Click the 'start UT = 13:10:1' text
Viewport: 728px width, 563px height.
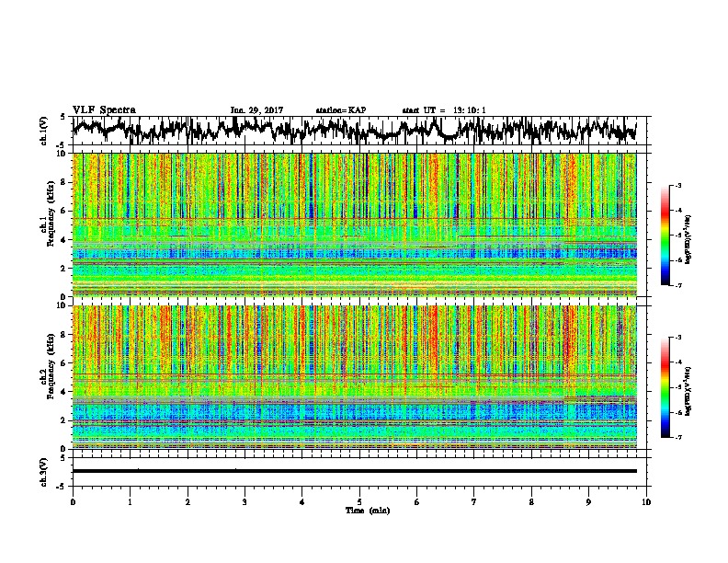click(x=444, y=110)
